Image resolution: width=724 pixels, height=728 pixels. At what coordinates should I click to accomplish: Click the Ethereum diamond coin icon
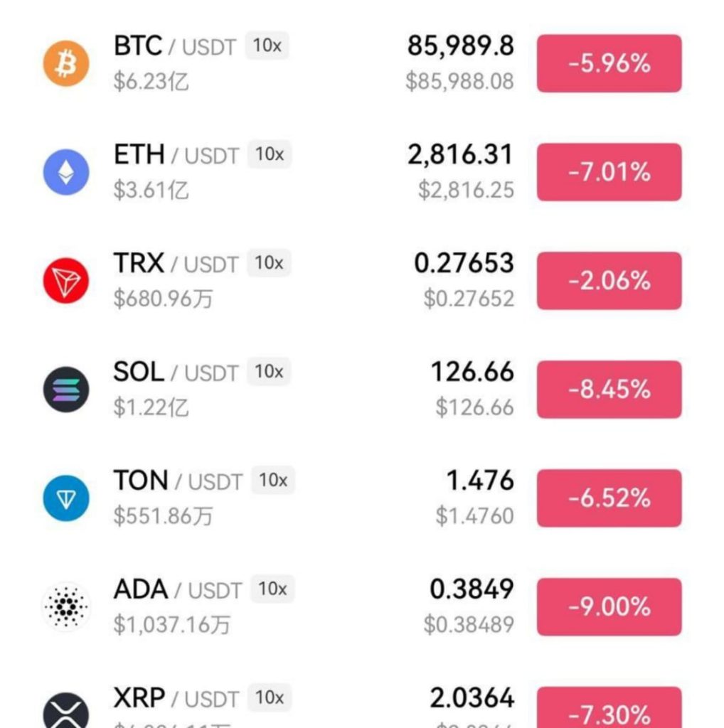tap(66, 172)
